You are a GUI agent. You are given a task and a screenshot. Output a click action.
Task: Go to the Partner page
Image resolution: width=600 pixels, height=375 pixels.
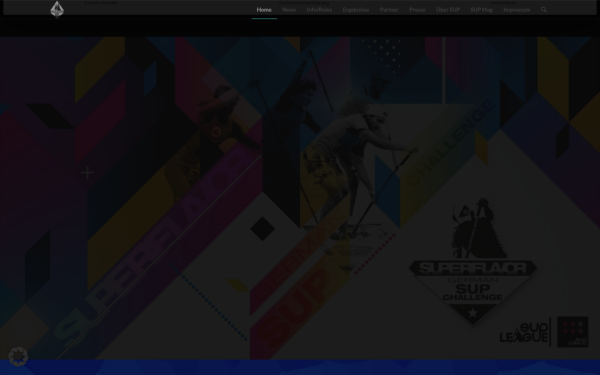point(389,10)
